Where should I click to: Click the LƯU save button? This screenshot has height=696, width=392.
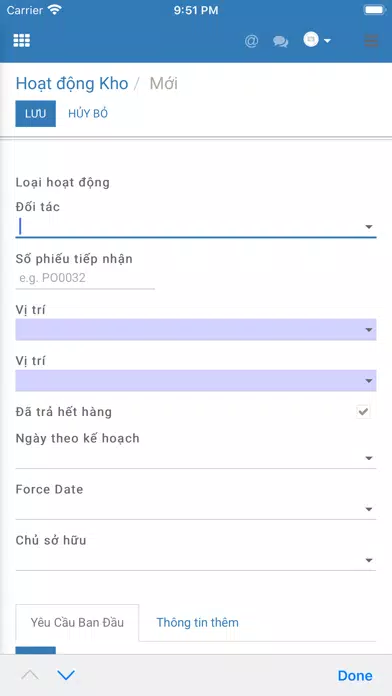(x=36, y=114)
